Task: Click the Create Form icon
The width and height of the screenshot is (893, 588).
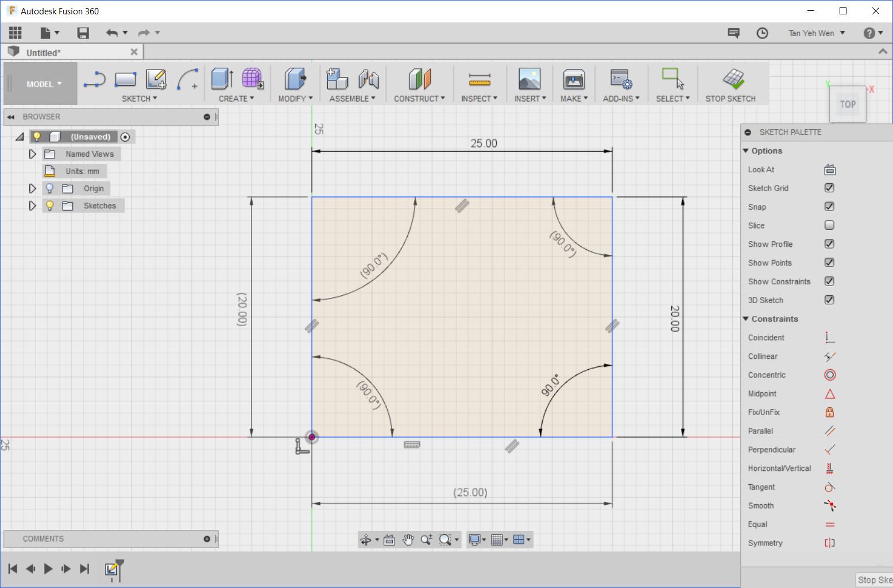Action: [x=253, y=79]
